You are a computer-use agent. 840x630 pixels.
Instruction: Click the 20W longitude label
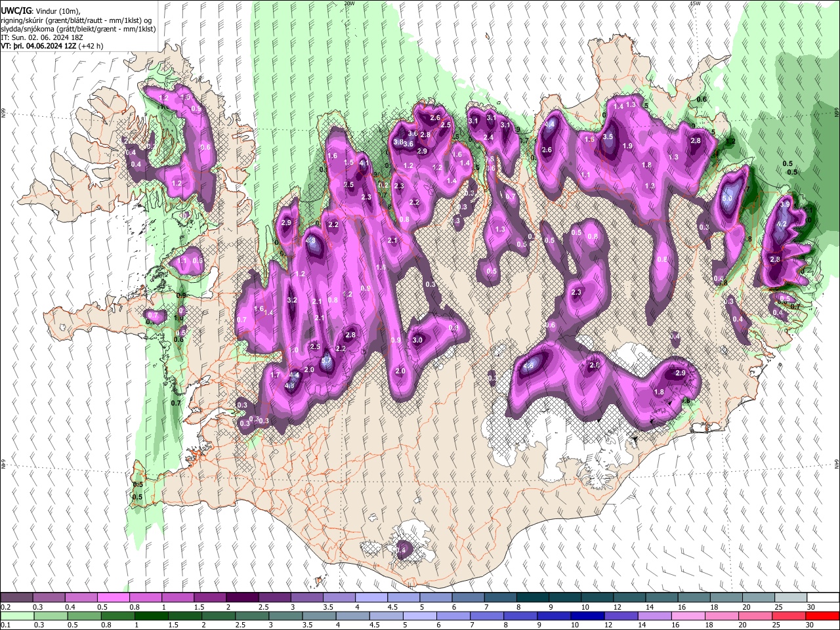[x=350, y=3]
